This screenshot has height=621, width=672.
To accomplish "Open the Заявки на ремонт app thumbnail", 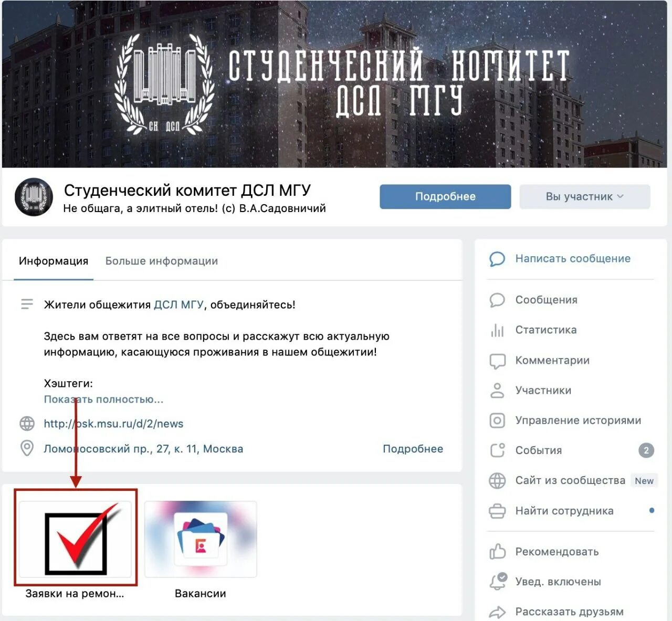I will [x=76, y=539].
